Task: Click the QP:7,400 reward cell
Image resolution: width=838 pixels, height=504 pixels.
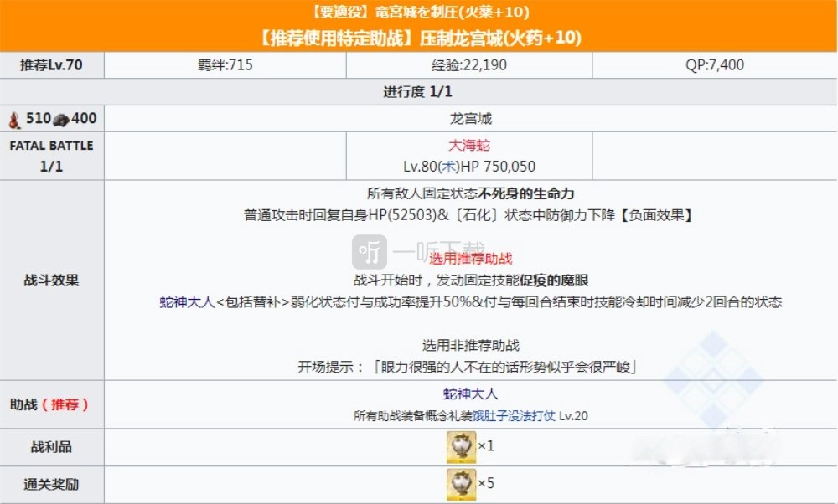Action: point(714,64)
